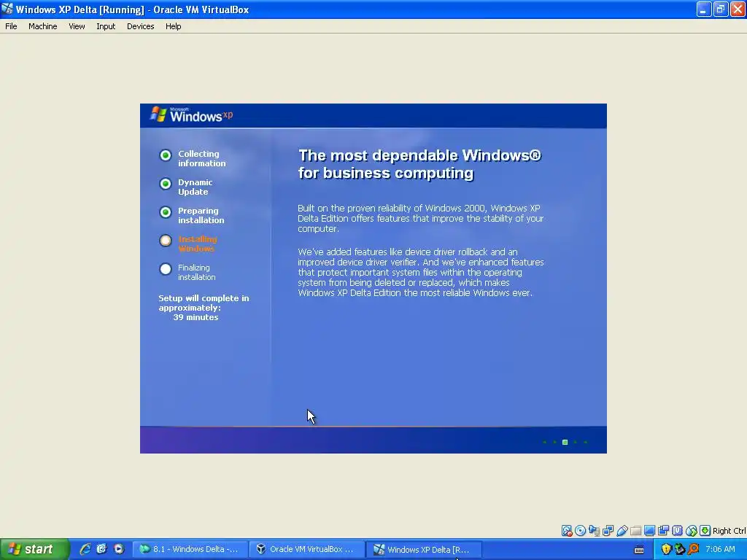Viewport: 747px width, 560px height.
Task: Click the VirtualBox icon in the title bar
Action: pyautogui.click(x=7, y=9)
